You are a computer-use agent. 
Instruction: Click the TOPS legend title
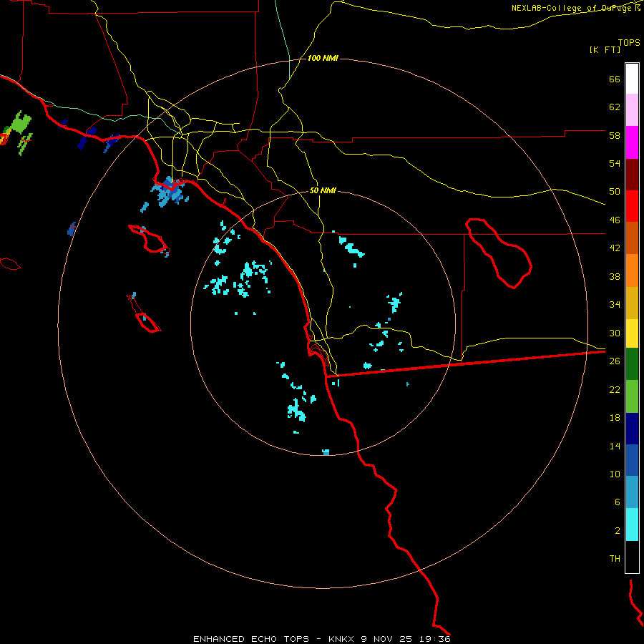pos(629,42)
